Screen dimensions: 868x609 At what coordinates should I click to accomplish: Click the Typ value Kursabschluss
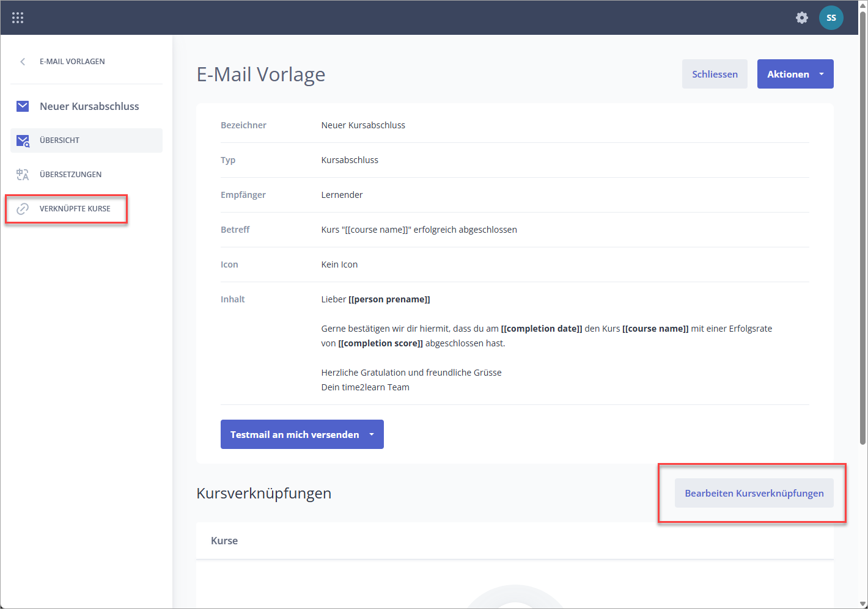(350, 160)
